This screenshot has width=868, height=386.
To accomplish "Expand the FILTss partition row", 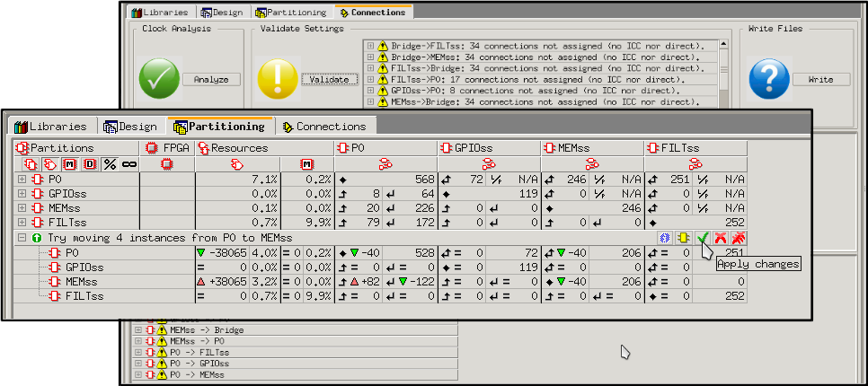I will 22,223.
